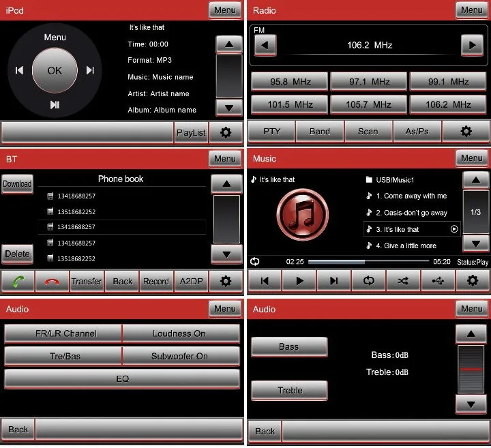Answer call with green phone icon
491x448 pixels.
point(18,282)
